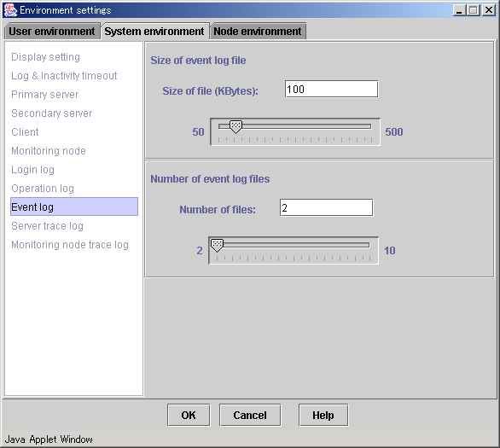Open the Node environment tab
The height and width of the screenshot is (448, 500).
pos(258,32)
